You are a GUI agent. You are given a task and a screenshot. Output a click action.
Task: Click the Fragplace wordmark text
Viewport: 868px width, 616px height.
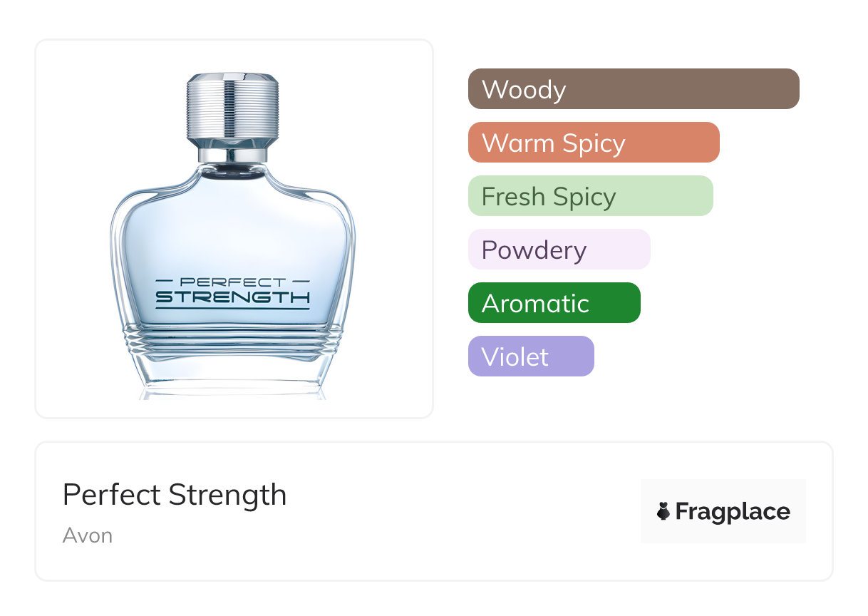[733, 512]
